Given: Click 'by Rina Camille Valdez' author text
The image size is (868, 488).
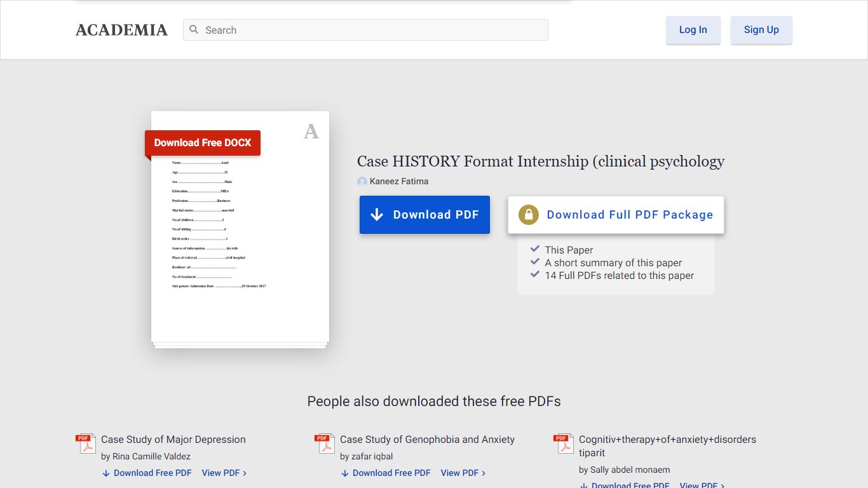Looking at the screenshot, I should coord(146,456).
